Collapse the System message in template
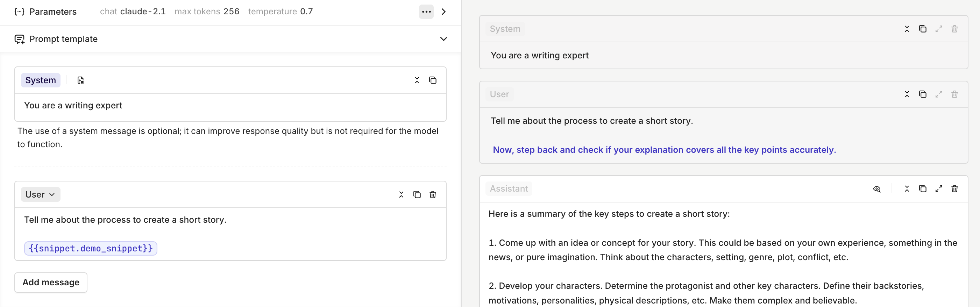980x307 pixels. coord(417,80)
